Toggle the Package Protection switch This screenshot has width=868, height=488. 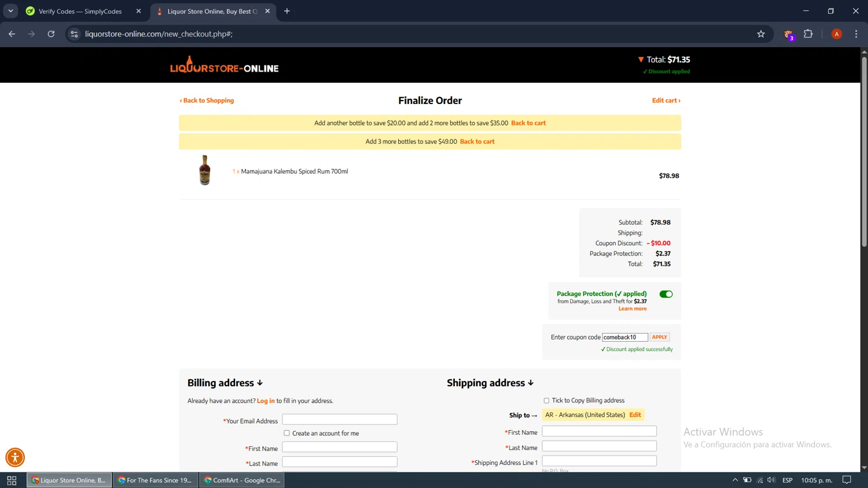(666, 294)
